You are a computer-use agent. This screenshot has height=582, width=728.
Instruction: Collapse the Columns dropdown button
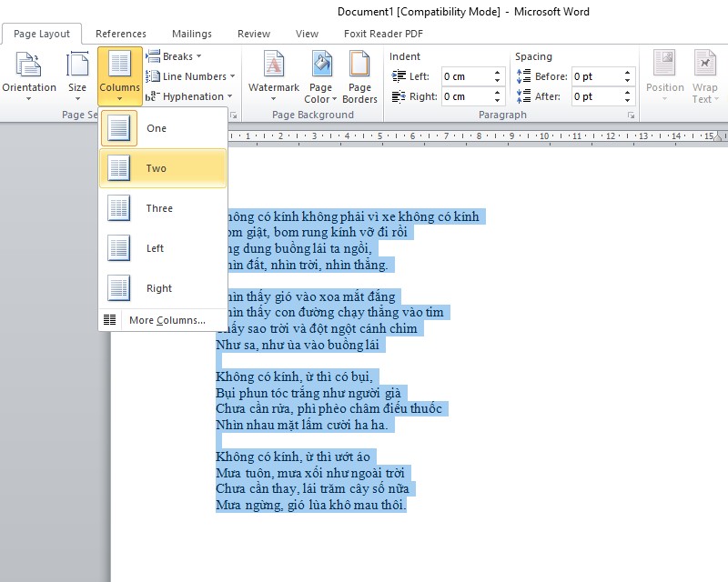pos(119,76)
